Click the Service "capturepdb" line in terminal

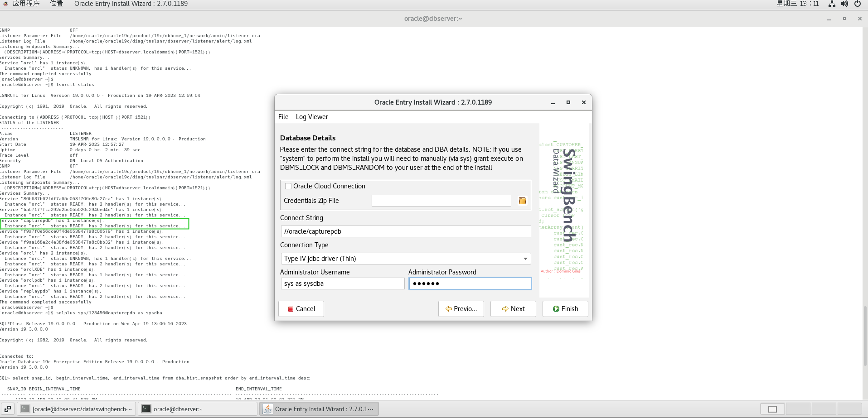(x=52, y=221)
